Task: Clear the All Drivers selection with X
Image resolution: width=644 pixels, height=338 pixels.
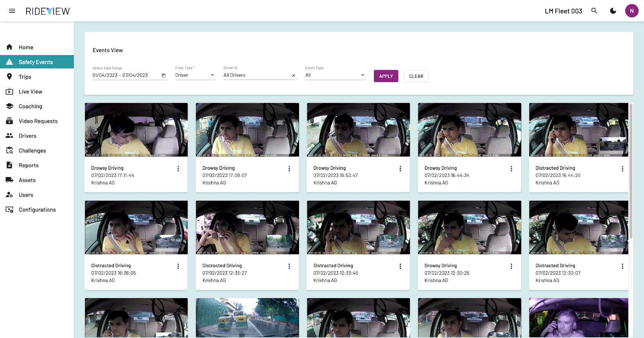Action: point(293,76)
